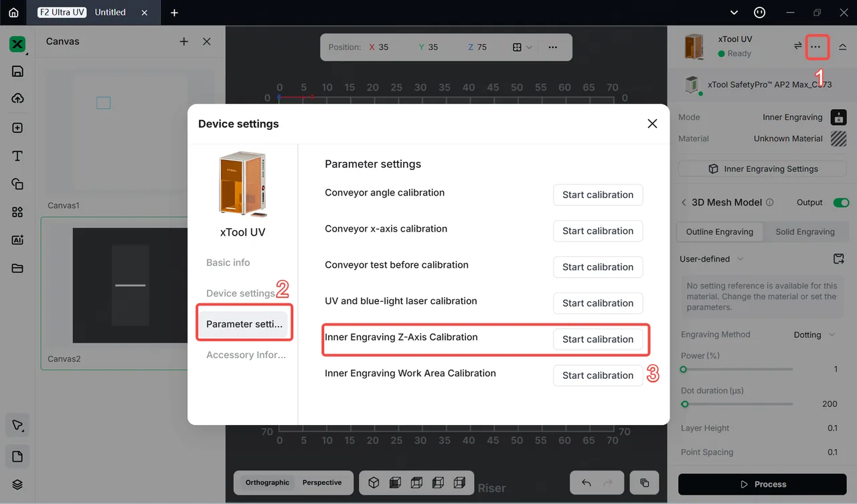The height and width of the screenshot is (504, 857).
Task: Click the undo arrow button
Action: 587,483
